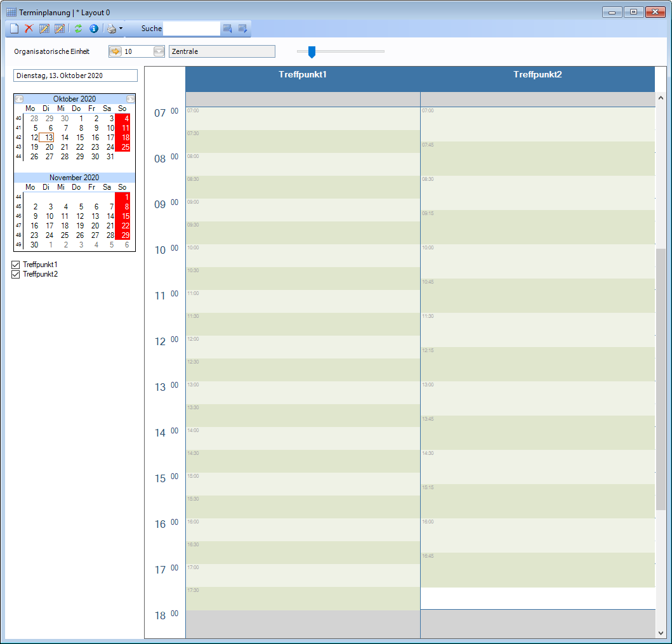
Task: Click the zoom slider handle
Action: click(x=312, y=52)
